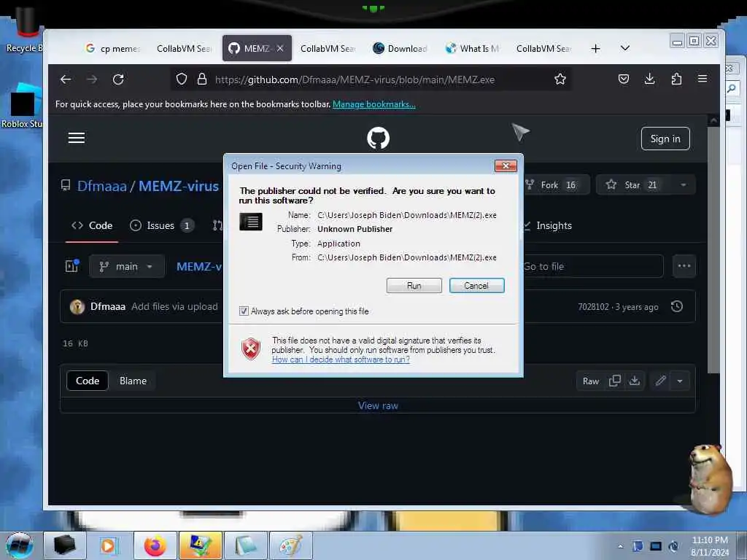
Task: Open Paint from the taskbar
Action: [291, 545]
